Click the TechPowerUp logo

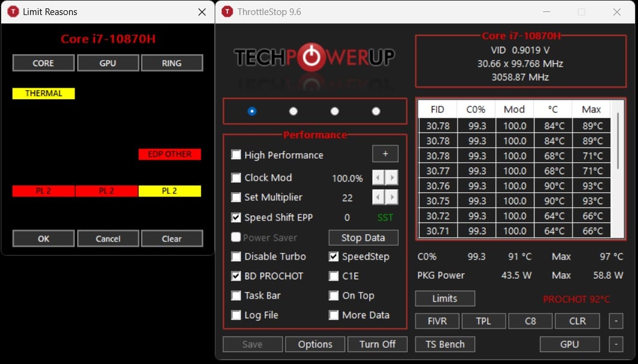pyautogui.click(x=314, y=57)
